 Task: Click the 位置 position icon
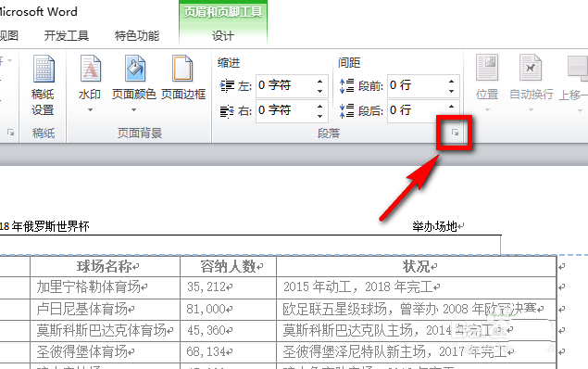pos(487,68)
